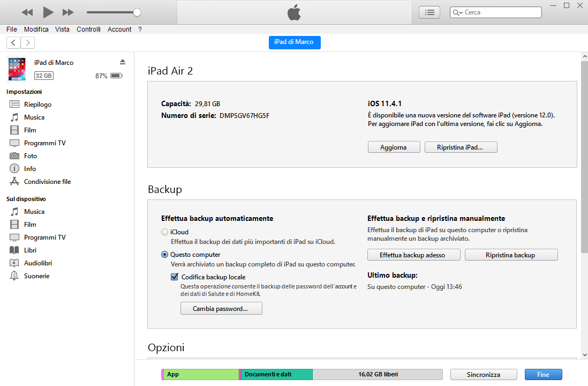Skip to the next track with fast-forward
The image size is (588, 386).
[x=68, y=12]
